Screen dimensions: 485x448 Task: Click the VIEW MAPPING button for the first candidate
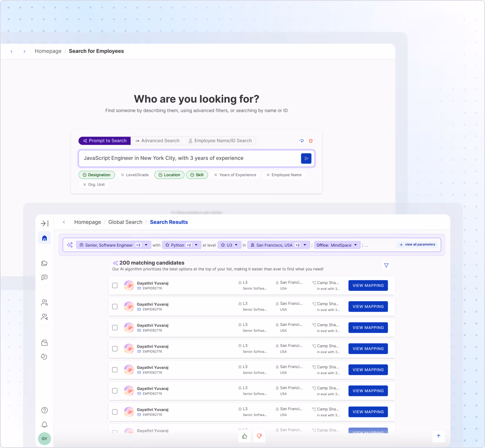tap(368, 285)
